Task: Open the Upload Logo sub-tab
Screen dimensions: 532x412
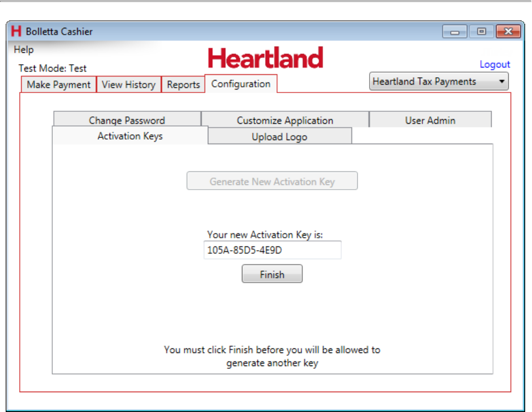Action: [x=279, y=136]
